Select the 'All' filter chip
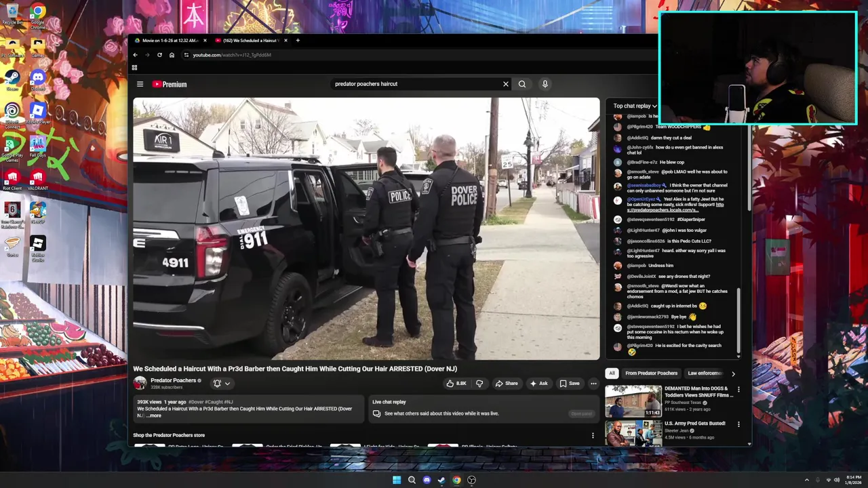Screen dimensions: 868x488 tap(612, 373)
